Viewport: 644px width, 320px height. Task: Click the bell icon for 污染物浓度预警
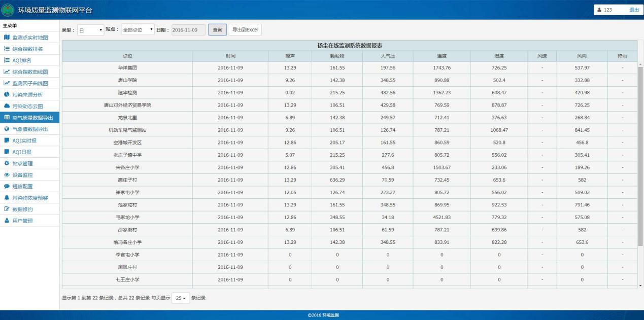(7, 198)
